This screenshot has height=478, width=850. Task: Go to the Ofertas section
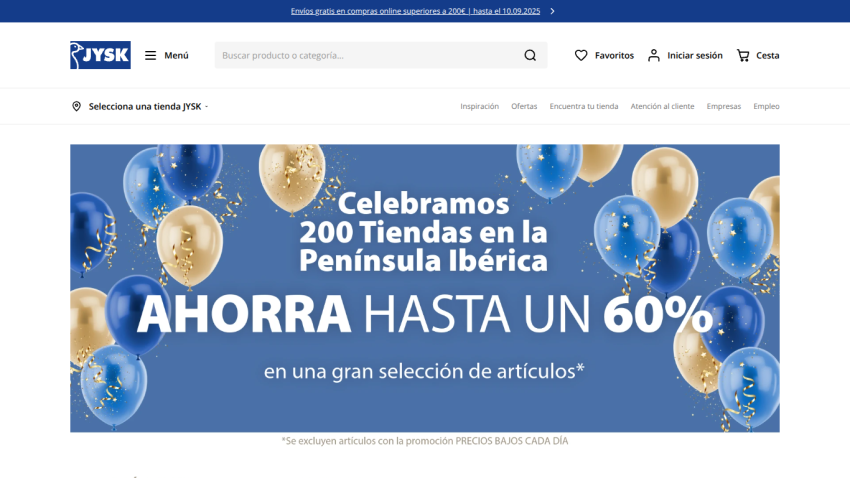coord(524,106)
